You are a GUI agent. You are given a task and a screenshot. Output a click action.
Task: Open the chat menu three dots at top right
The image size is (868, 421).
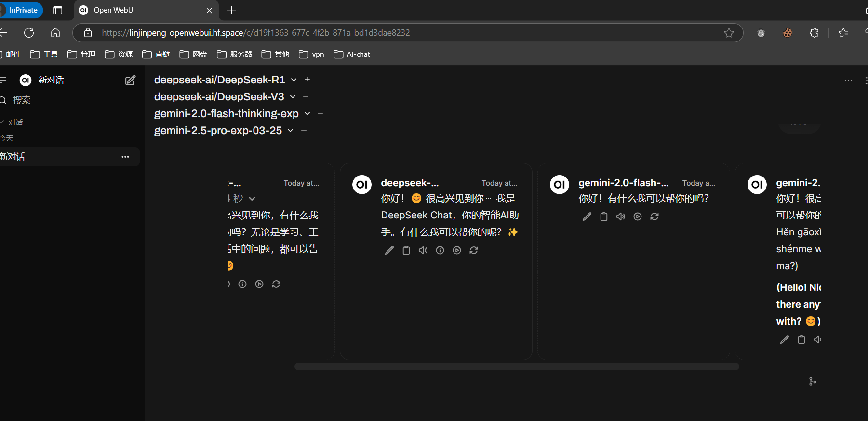tap(849, 81)
